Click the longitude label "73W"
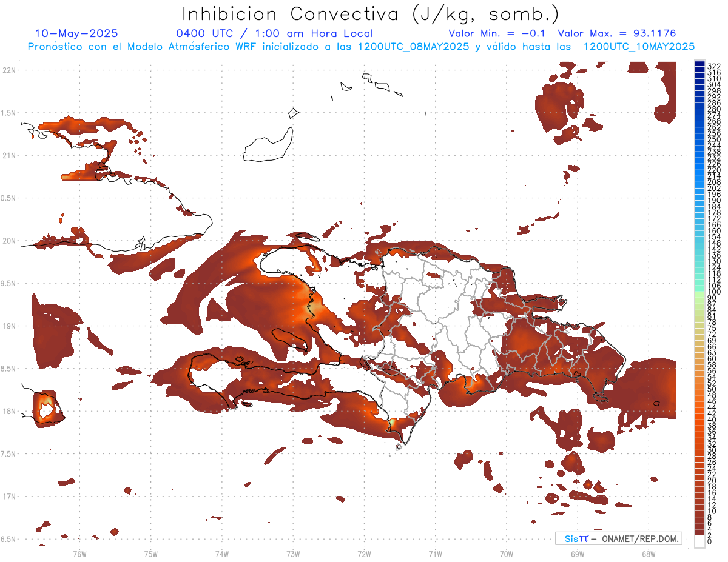Viewport: 728px width, 562px height. pos(293,554)
